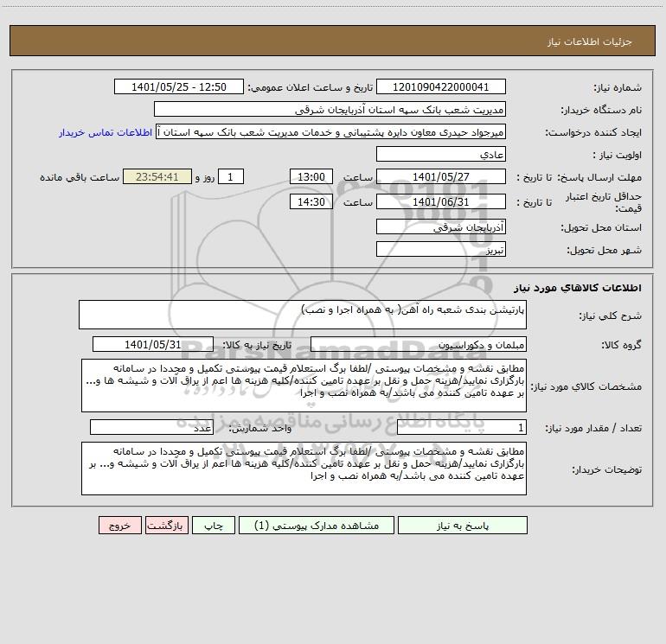Click the response deadline date 1401/05/27
The width and height of the screenshot is (666, 644).
tap(441, 177)
